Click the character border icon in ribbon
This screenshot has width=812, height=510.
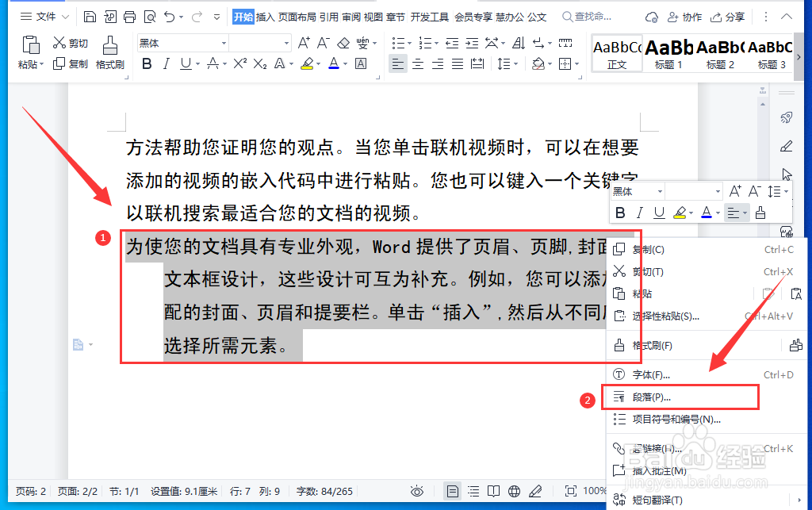point(361,63)
